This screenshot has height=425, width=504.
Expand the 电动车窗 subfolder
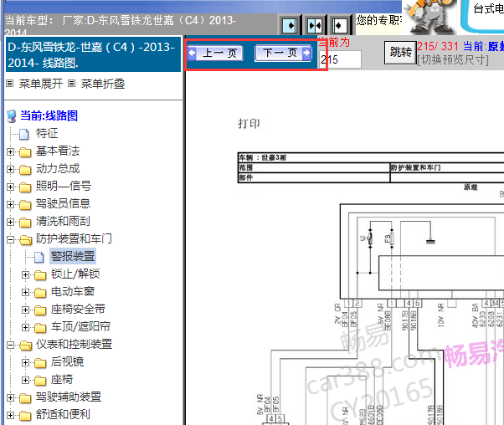click(25, 292)
